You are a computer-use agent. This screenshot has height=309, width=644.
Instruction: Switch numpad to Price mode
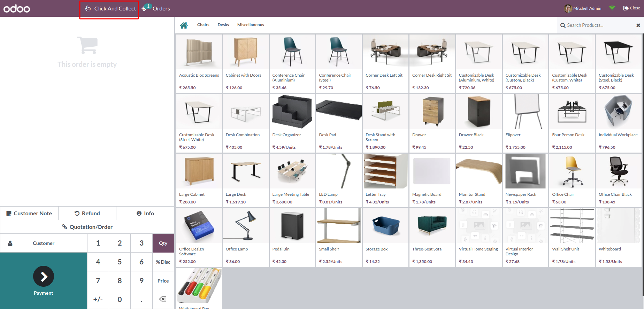163,281
